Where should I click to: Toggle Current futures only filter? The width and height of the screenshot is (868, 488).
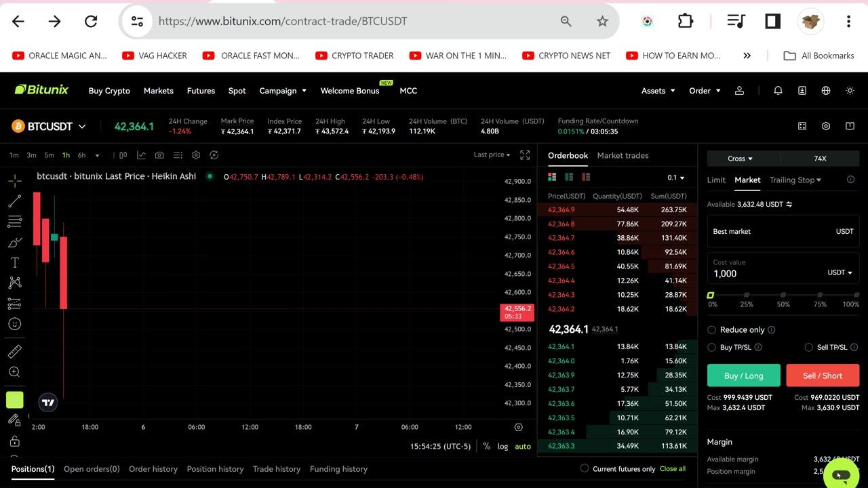[x=585, y=468]
